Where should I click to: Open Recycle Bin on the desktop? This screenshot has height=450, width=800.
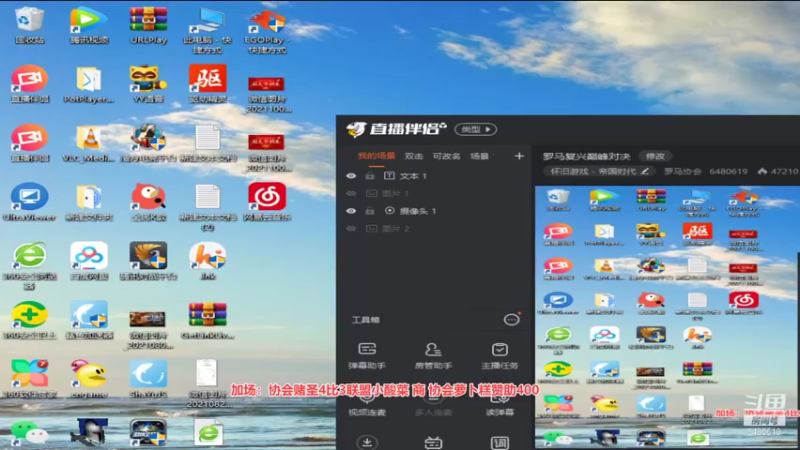coord(29,25)
